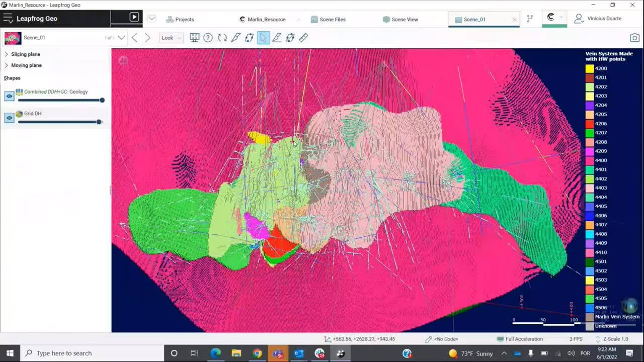Screen dimensions: 644x362
Task: Open the Scene Files tab
Action: [328, 19]
